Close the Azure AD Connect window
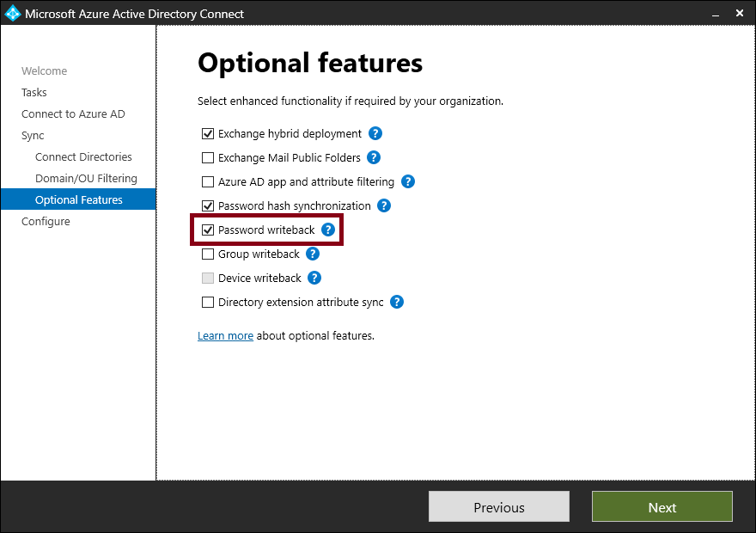 740,14
